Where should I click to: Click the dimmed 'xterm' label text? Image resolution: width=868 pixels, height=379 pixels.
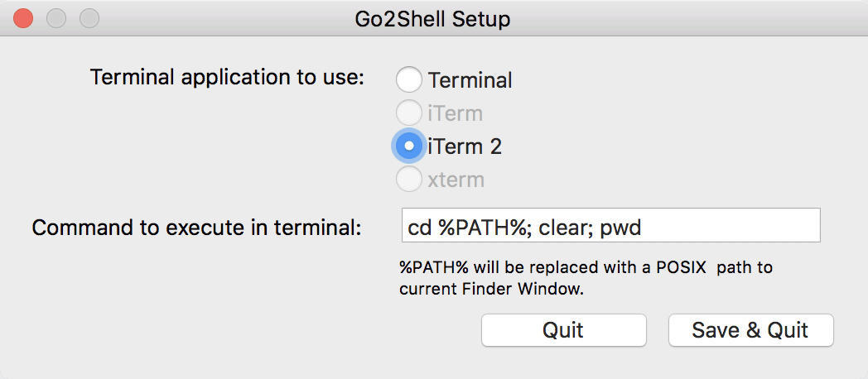click(x=456, y=180)
